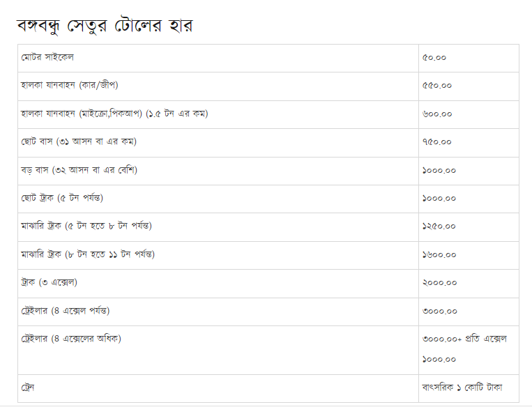Select the ট্রেন row label

27,387
